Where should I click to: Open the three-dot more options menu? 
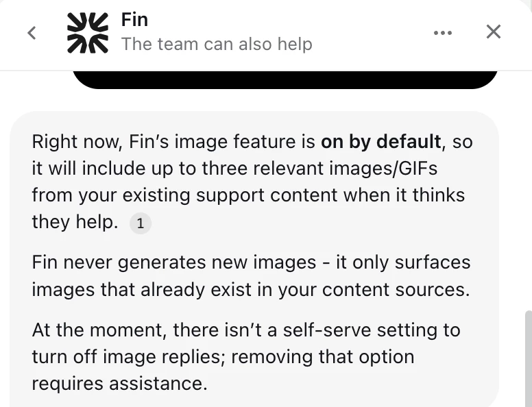pos(443,33)
